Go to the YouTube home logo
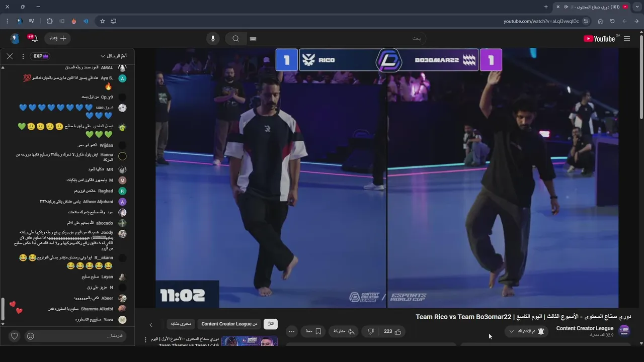This screenshot has height=362, width=644. (599, 39)
